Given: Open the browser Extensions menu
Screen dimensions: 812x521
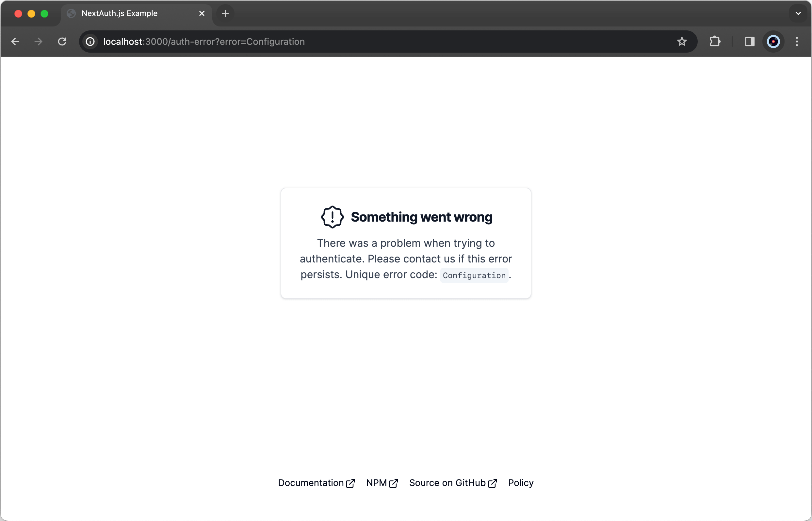Looking at the screenshot, I should coord(715,41).
